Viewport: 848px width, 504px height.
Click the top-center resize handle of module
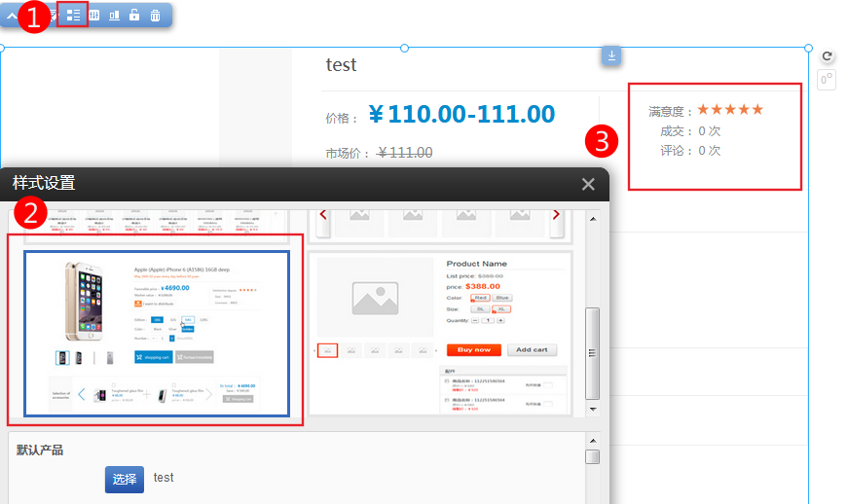coord(404,48)
